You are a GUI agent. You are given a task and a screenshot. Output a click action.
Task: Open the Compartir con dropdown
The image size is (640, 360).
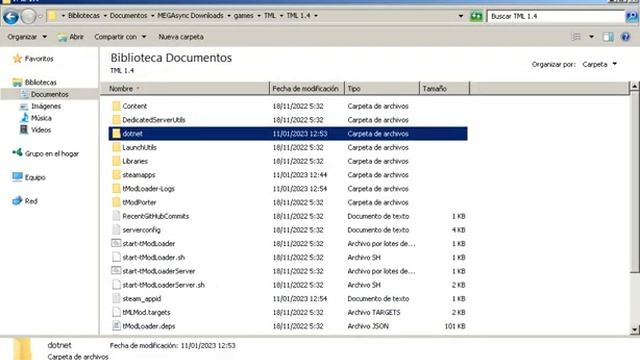click(120, 37)
